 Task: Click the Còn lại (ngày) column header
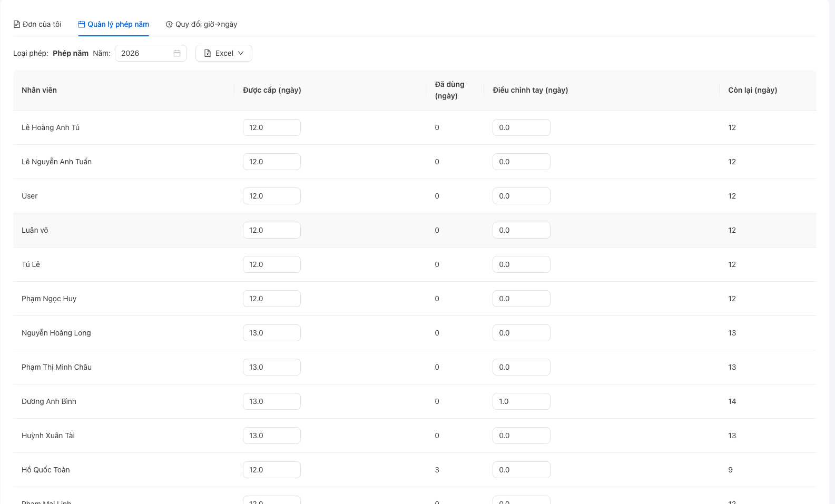pyautogui.click(x=768, y=90)
